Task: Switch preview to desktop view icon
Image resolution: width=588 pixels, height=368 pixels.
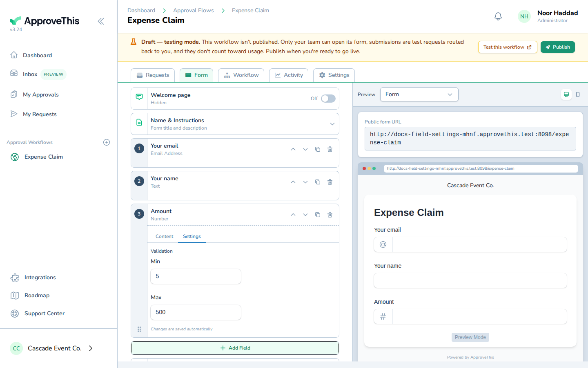Action: (x=566, y=94)
